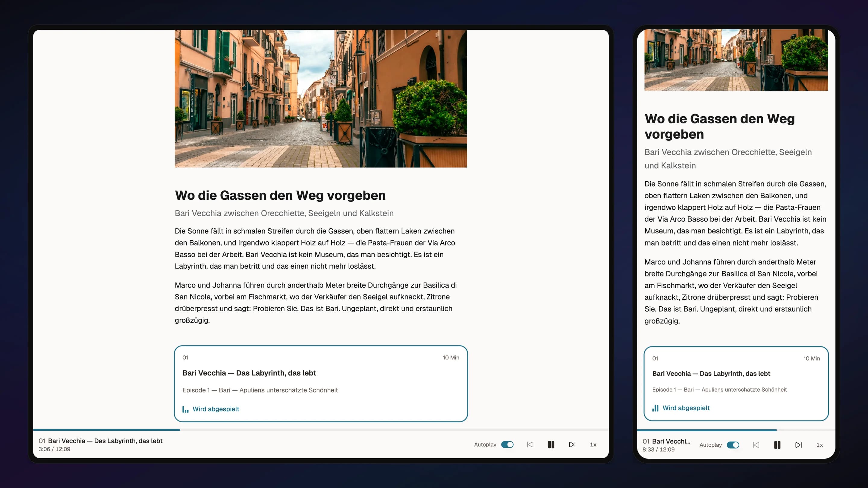
Task: Click 'Wird abgespielt' in the left episode card
Action: [x=216, y=409]
